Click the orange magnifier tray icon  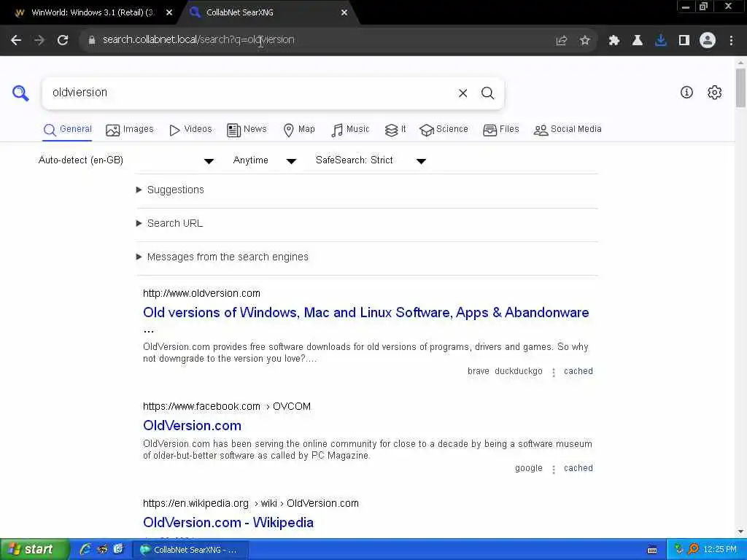point(694,550)
